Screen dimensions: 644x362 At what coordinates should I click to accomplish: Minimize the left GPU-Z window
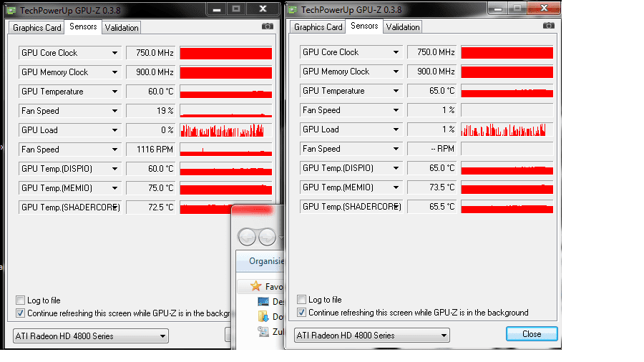tap(217, 9)
